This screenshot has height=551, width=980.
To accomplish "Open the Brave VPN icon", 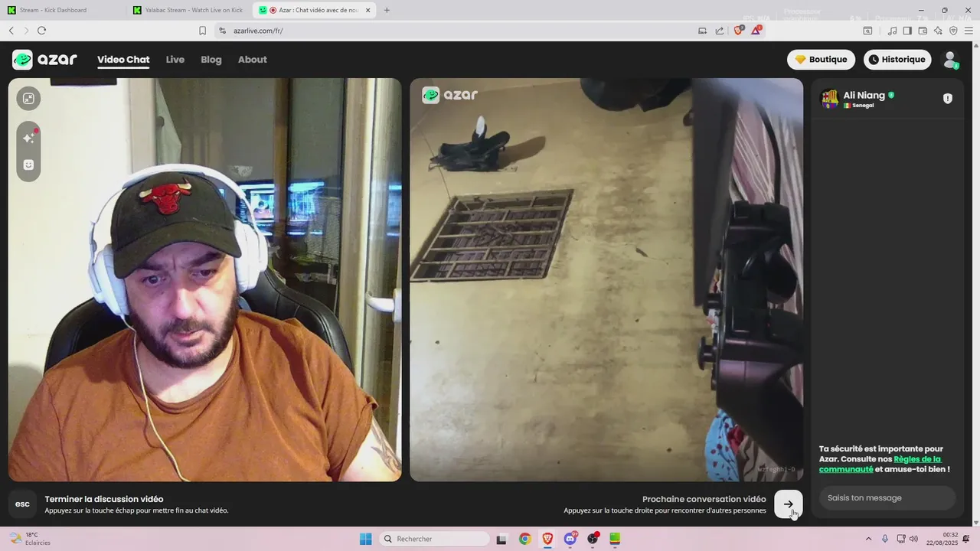I will [x=953, y=31].
